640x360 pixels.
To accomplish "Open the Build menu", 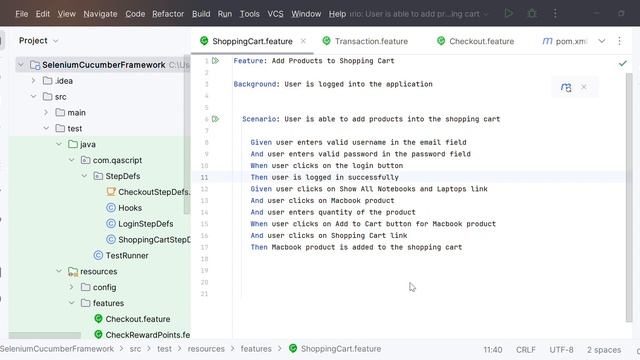I will (201, 14).
